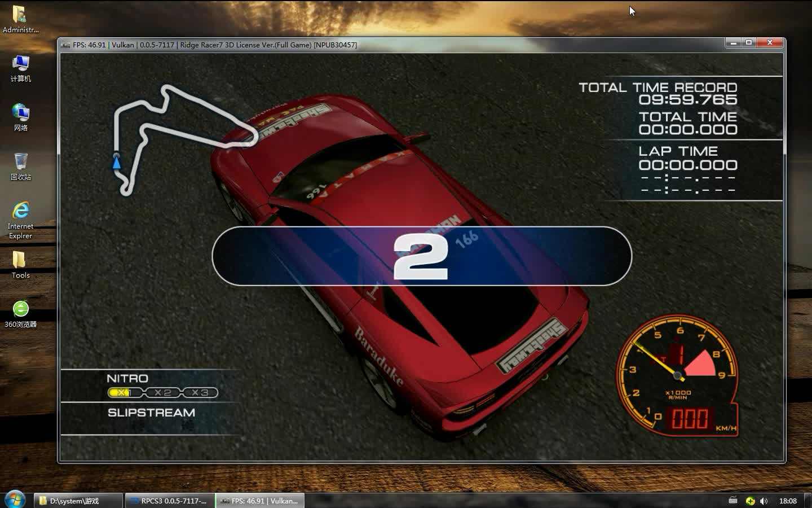Click the TOTAL TIME 00:00.000 readout

pyautogui.click(x=688, y=130)
